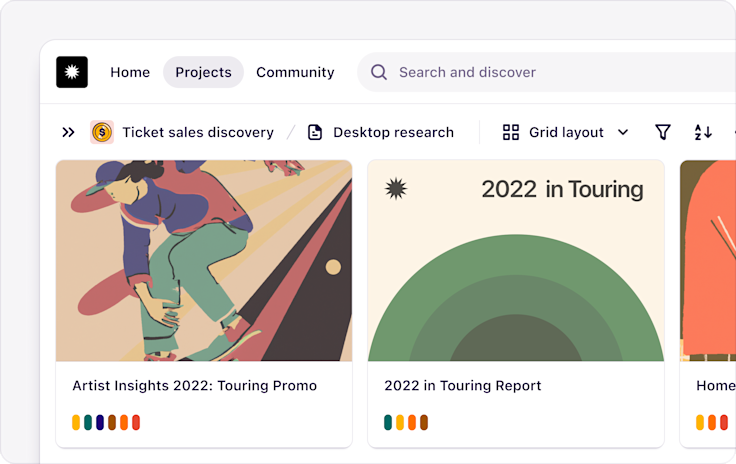Click brown tag on Artist Insights card
Image resolution: width=736 pixels, height=464 pixels.
(x=112, y=422)
